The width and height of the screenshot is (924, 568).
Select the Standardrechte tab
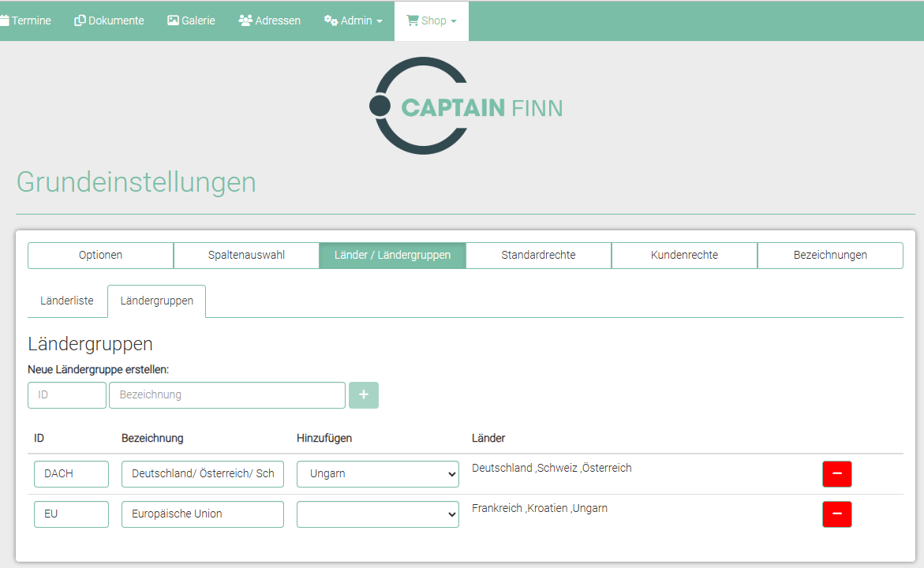click(x=538, y=256)
